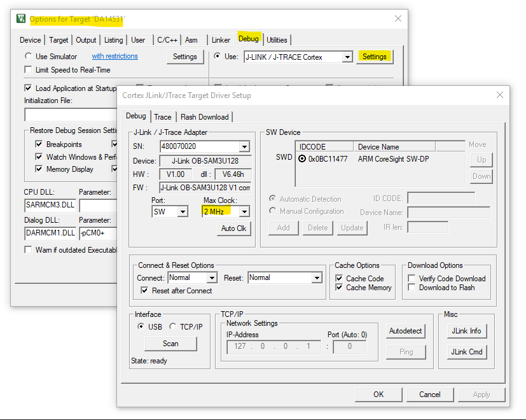
Task: Switch to the Target tab
Action: 59,40
